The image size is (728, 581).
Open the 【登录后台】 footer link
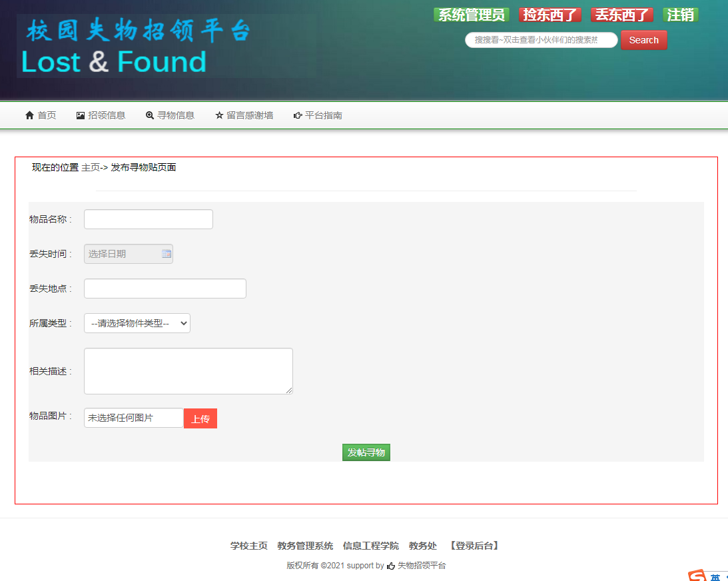[474, 546]
